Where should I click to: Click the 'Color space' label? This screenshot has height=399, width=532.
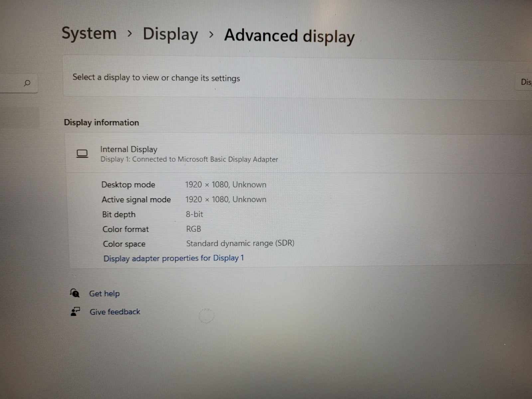pyautogui.click(x=124, y=244)
